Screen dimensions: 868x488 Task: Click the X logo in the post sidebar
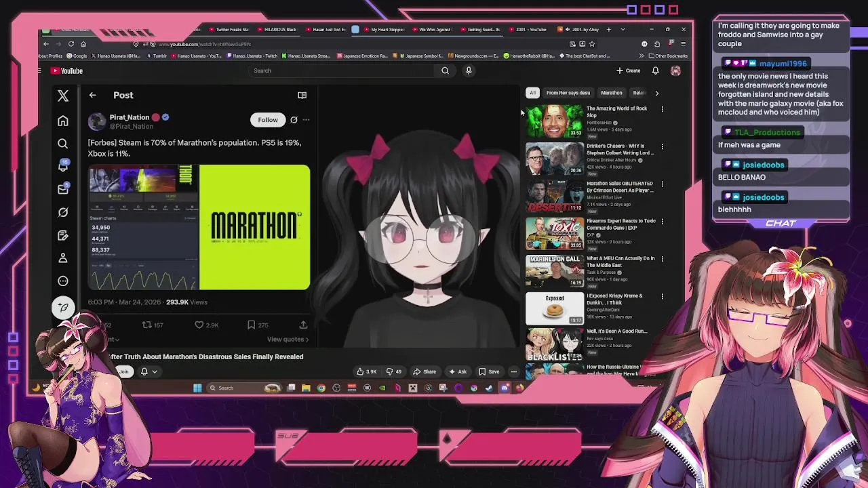pyautogui.click(x=63, y=96)
